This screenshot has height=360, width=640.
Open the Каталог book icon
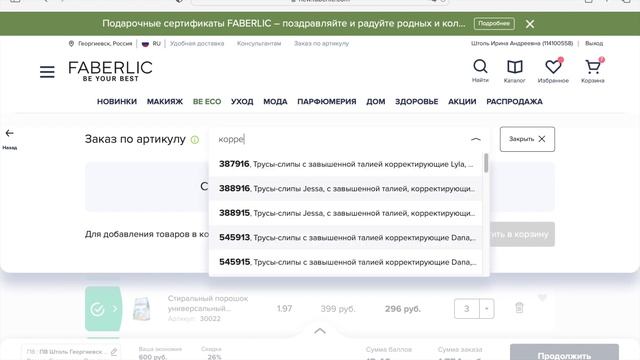click(514, 71)
